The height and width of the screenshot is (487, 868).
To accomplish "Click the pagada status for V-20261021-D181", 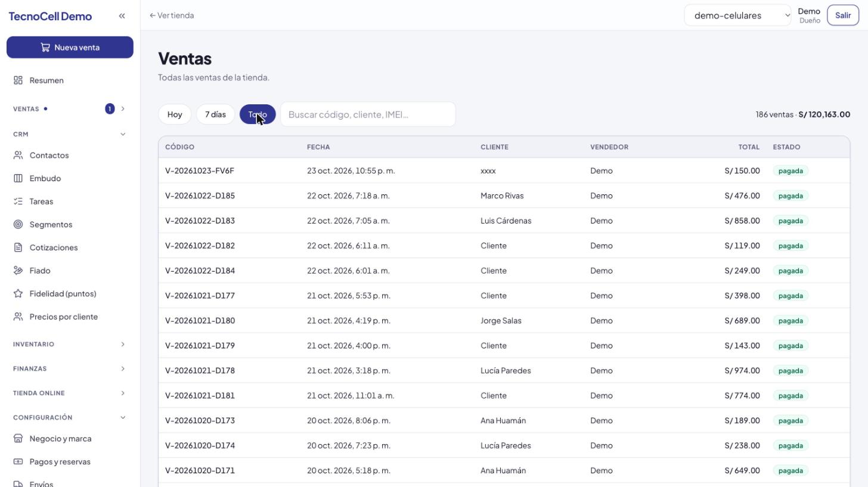I will point(790,396).
